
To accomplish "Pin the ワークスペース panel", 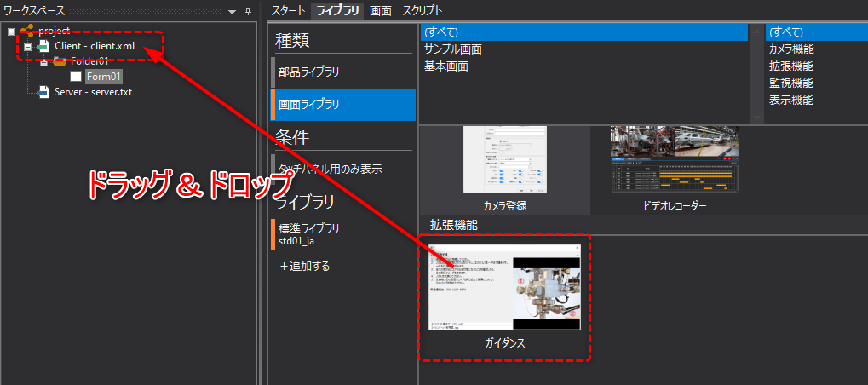I will (248, 11).
